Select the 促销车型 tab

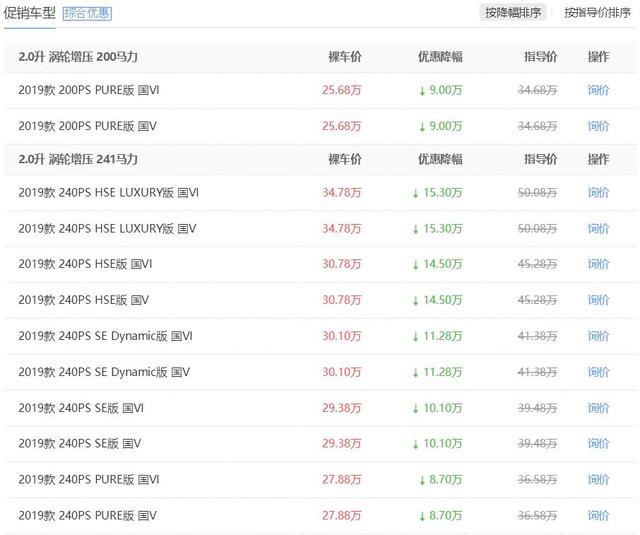pos(29,13)
